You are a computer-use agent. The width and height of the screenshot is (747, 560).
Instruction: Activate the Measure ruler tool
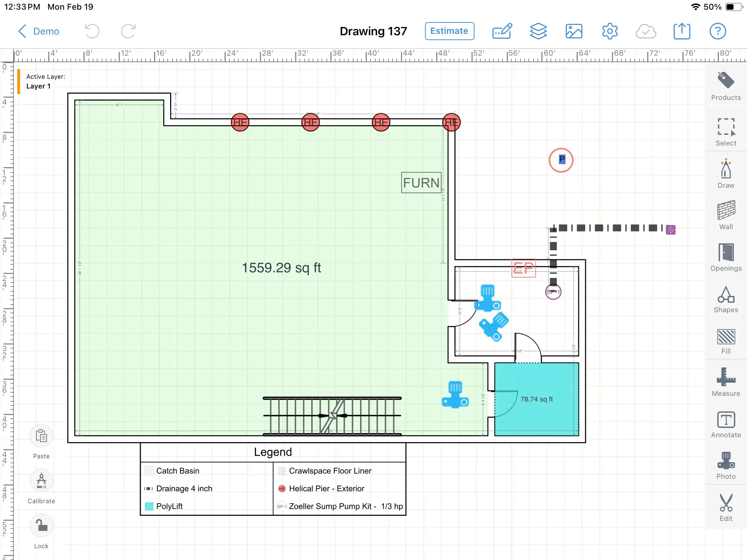click(x=726, y=382)
